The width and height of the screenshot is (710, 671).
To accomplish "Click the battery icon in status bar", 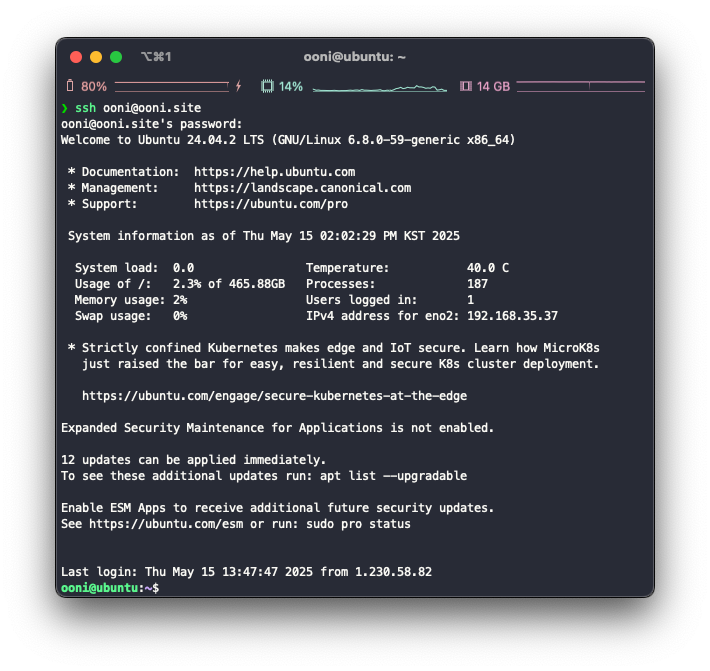I will pos(70,86).
